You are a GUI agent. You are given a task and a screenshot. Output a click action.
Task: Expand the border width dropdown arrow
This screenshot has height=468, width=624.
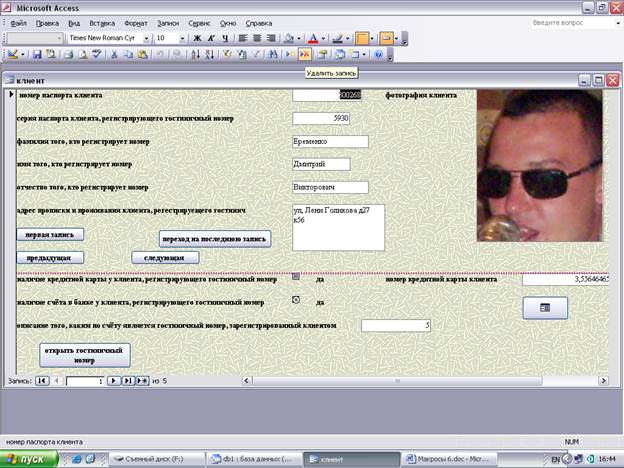point(372,39)
